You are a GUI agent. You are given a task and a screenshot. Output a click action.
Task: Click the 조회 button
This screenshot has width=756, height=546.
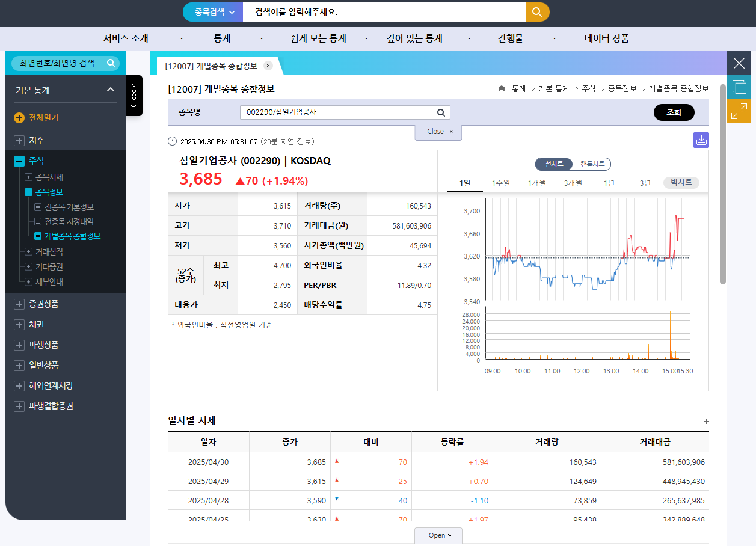(x=674, y=112)
